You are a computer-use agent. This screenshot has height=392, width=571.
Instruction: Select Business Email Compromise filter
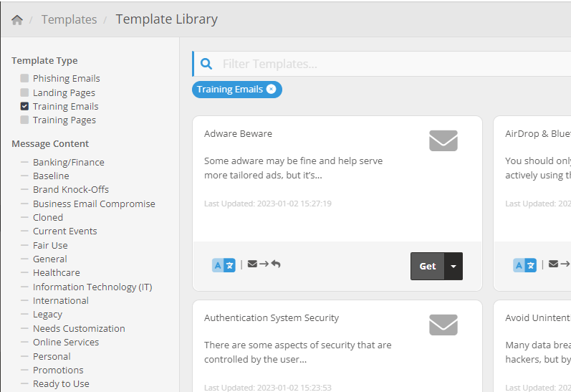94,204
